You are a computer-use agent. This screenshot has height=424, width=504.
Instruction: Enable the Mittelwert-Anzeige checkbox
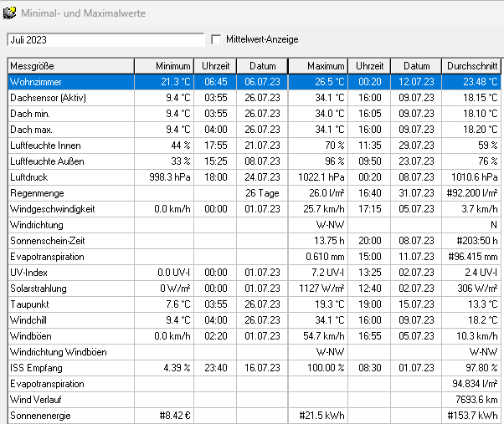(217, 39)
